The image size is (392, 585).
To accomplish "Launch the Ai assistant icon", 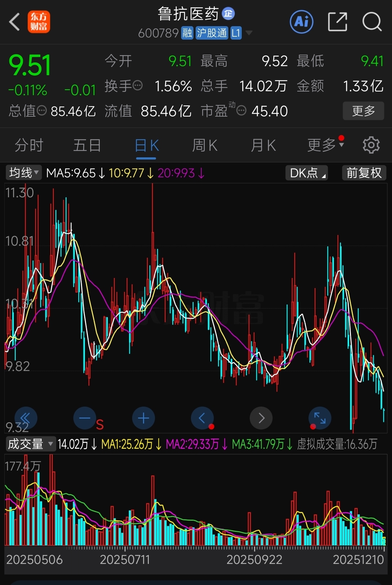I will click(x=302, y=22).
